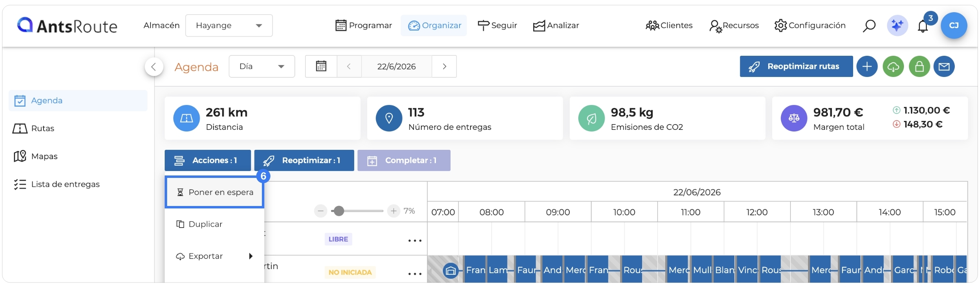Open the Clientes section
The image size is (980, 287).
669,26
